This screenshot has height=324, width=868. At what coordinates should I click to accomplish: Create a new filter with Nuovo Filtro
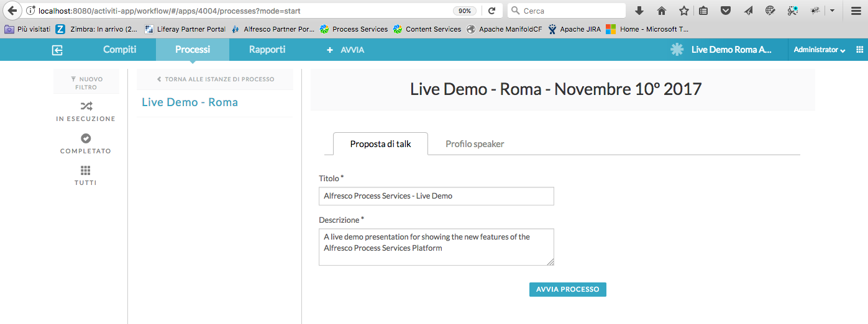tap(86, 83)
